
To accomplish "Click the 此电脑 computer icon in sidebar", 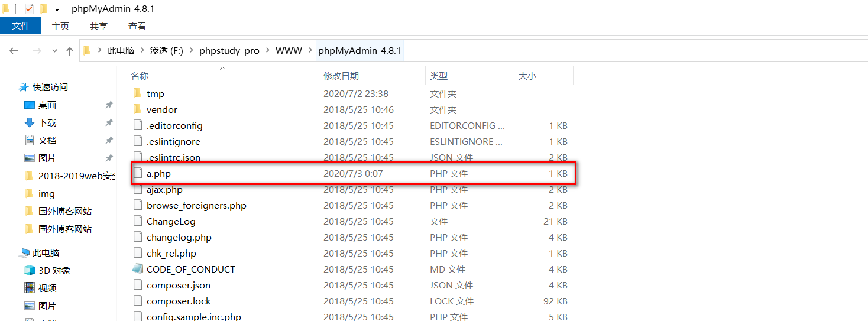I will coord(24,252).
